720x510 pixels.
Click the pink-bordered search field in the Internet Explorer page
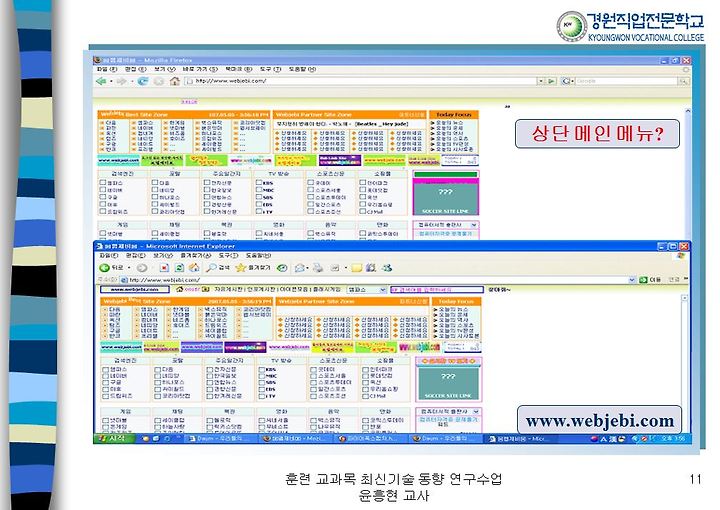point(437,290)
